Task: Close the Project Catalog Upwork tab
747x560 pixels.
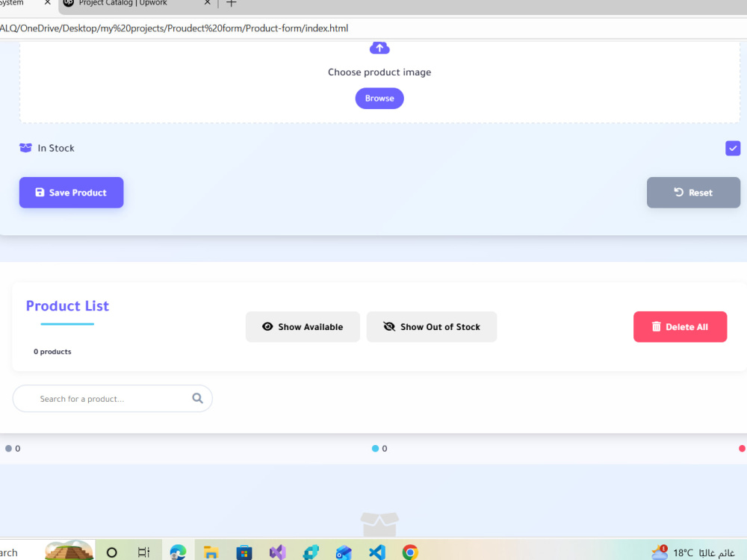Action: coord(207,3)
